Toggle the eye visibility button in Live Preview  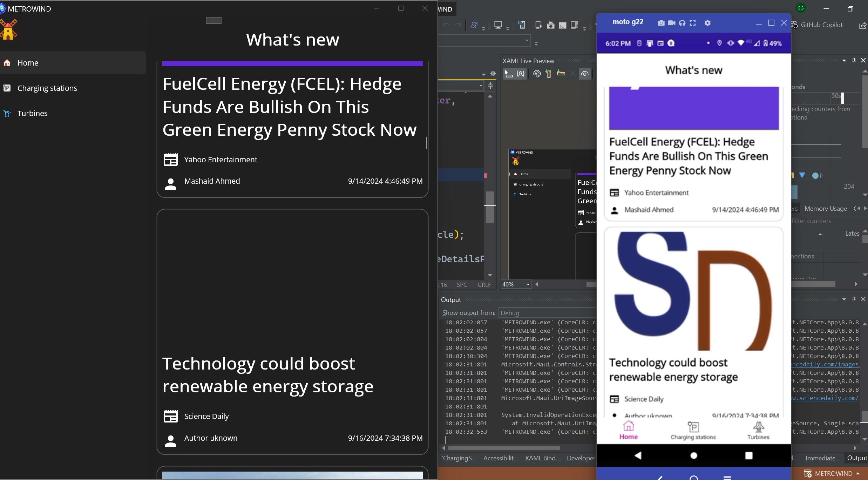coord(585,74)
